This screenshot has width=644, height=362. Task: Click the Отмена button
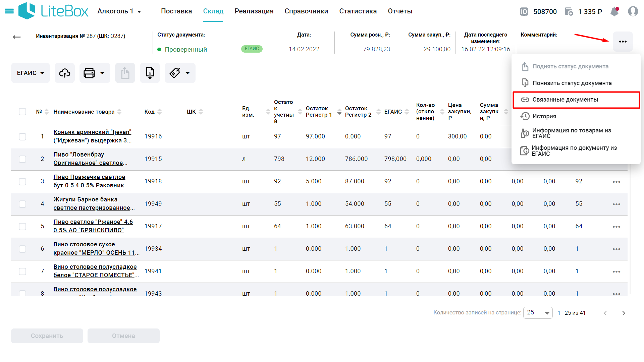(123, 336)
